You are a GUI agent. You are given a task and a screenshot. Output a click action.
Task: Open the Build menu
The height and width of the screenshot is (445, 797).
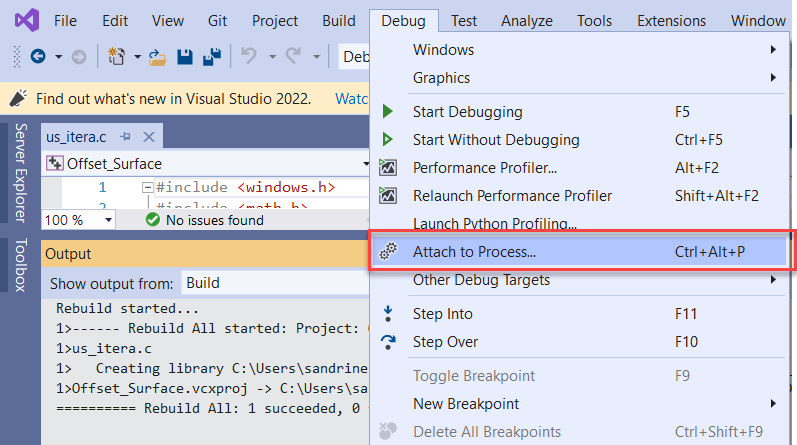click(x=339, y=21)
